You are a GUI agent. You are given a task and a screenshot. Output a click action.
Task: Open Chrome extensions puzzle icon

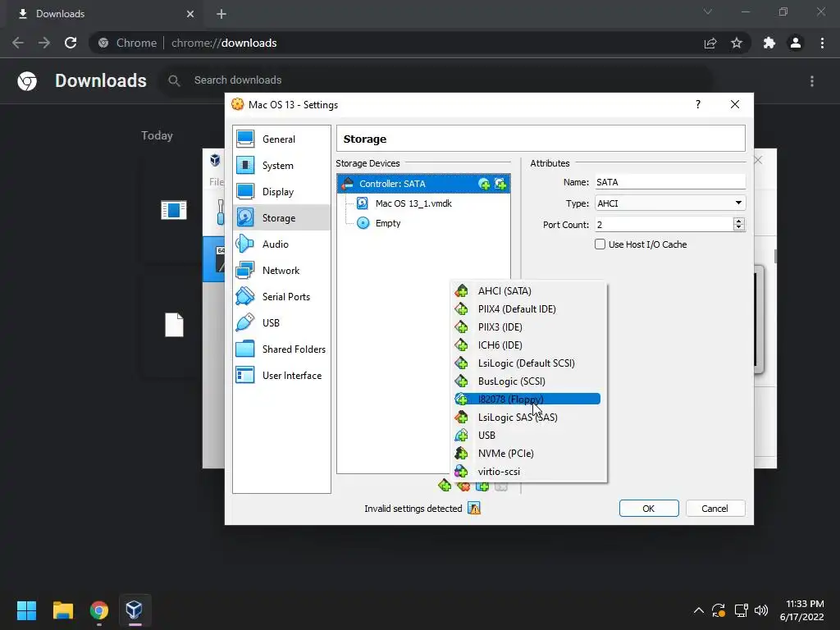tap(769, 43)
